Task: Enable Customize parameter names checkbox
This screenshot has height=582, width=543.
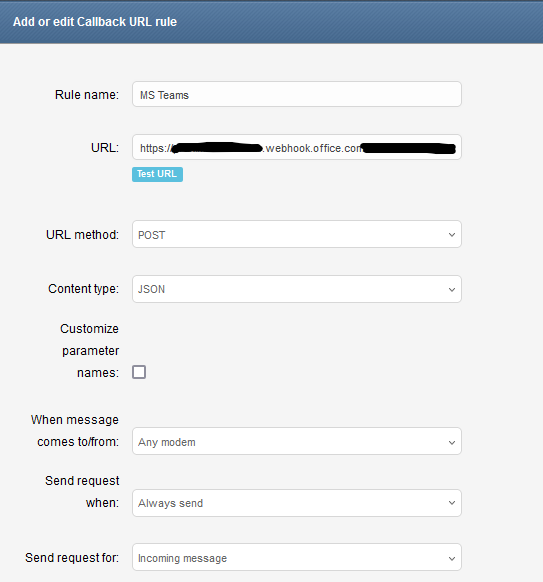Action: (139, 372)
